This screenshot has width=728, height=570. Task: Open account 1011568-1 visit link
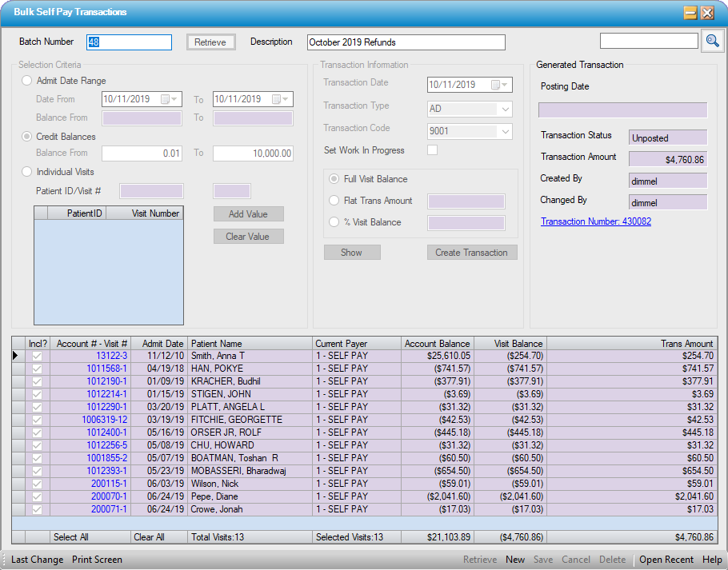(x=106, y=369)
